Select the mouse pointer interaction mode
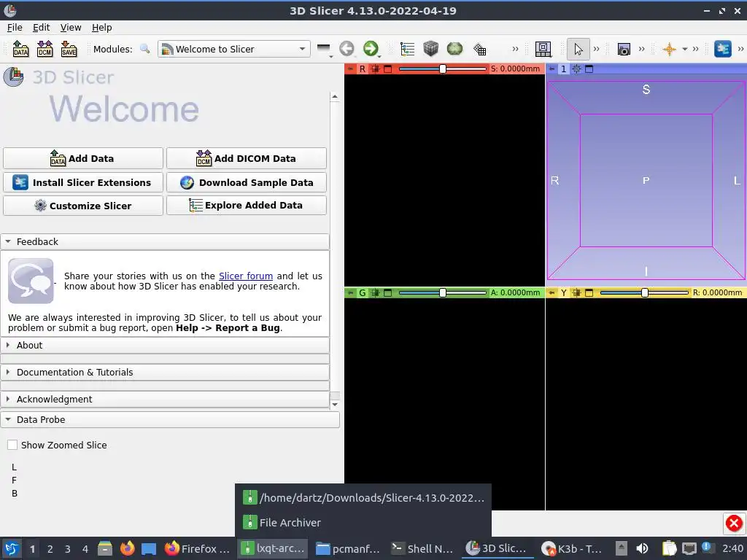Screen dimensions: 747x560 (578, 49)
